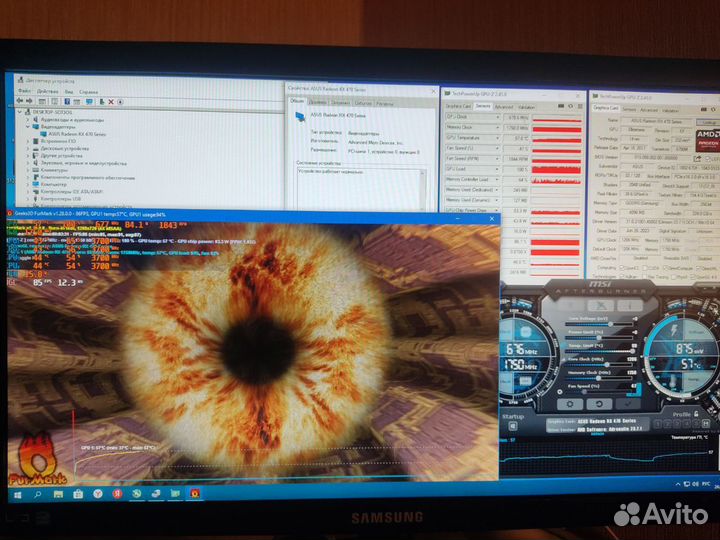Toggle the Startup Windows icon in Afterburner
Viewport: 720px width, 540px height.
(x=513, y=426)
